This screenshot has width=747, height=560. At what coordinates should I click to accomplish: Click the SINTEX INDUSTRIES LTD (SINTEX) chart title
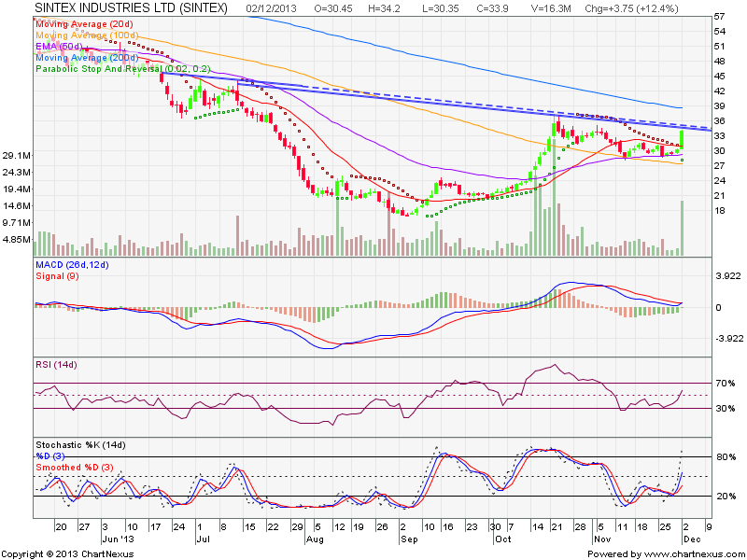(x=131, y=8)
